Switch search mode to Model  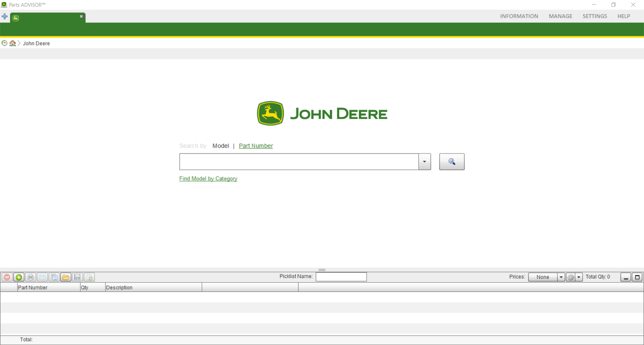tap(221, 146)
